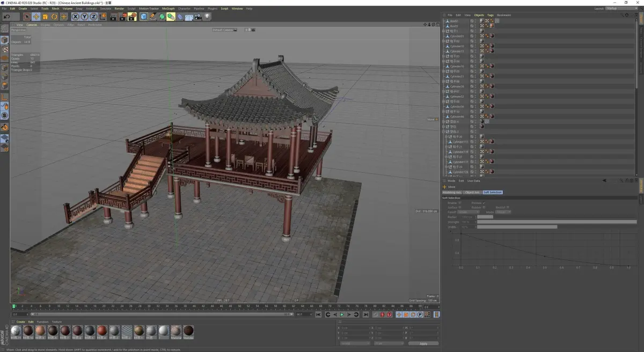Click Play Forwards button
Viewport: 644px width, 352px height.
(x=341, y=315)
